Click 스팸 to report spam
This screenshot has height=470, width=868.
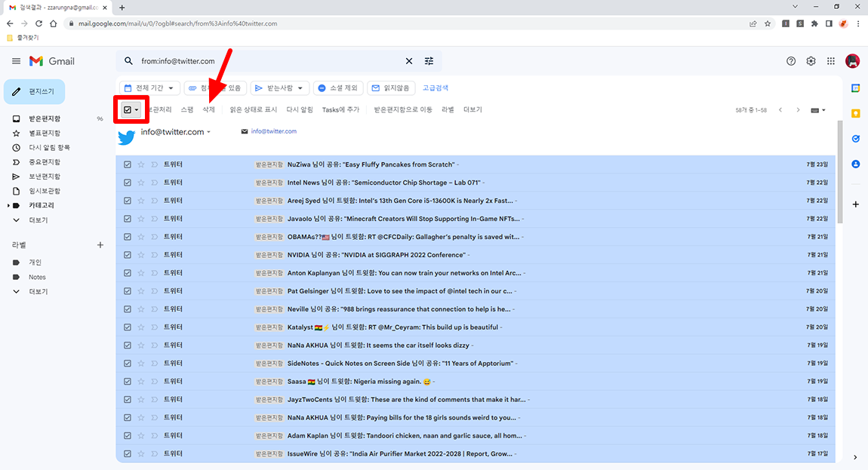pos(187,109)
